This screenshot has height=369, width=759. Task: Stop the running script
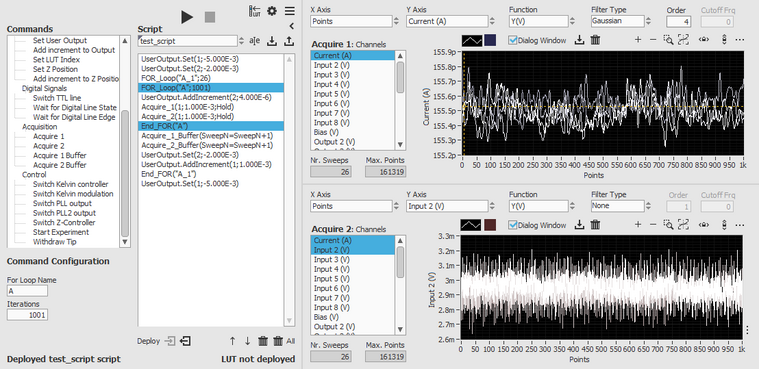click(x=210, y=17)
